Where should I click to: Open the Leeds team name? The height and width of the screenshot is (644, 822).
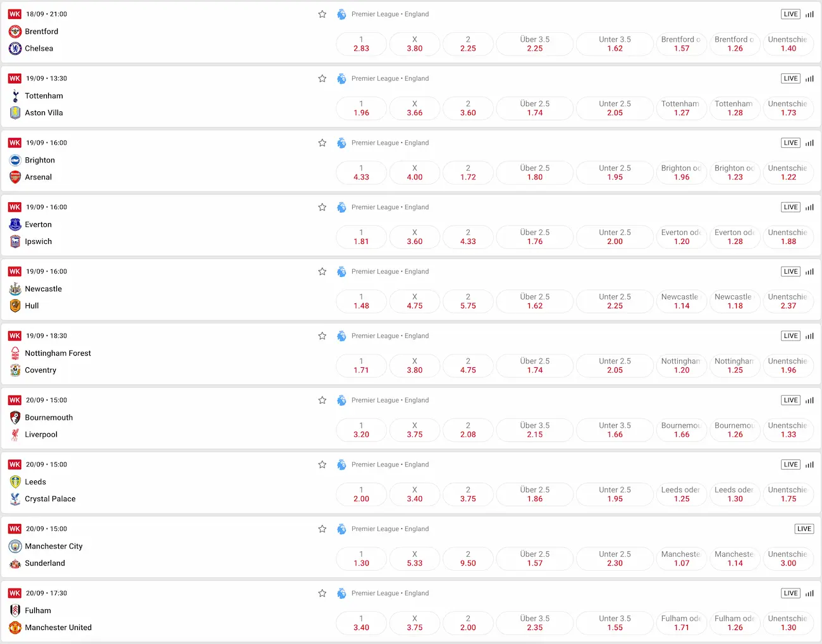point(35,482)
